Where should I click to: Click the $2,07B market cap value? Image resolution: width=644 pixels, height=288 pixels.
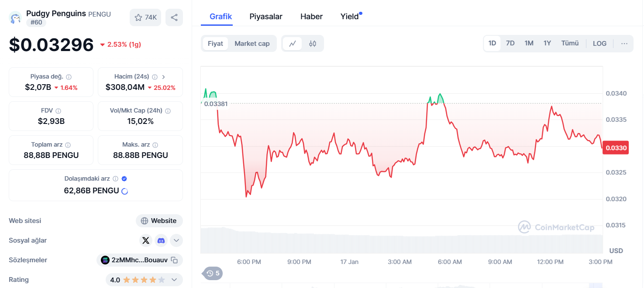click(38, 87)
